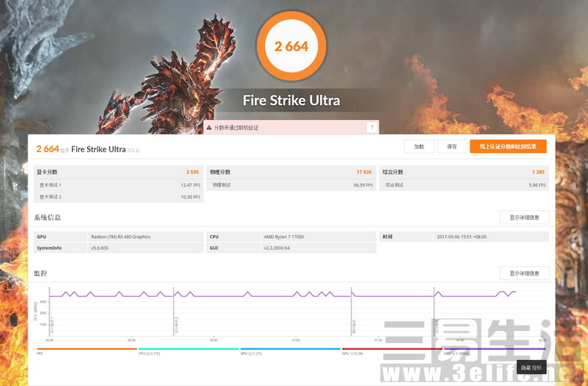Viewport: 588px width, 386px height.
Task: Toggle the orange FPS legend line
Action: click(x=87, y=349)
